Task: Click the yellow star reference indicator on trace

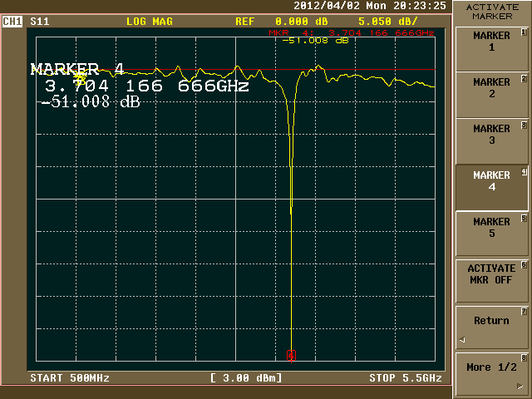Action: tap(80, 75)
